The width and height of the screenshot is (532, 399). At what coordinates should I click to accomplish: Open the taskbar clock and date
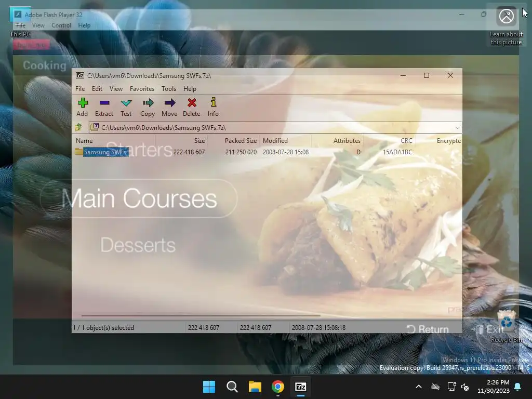[x=494, y=387]
